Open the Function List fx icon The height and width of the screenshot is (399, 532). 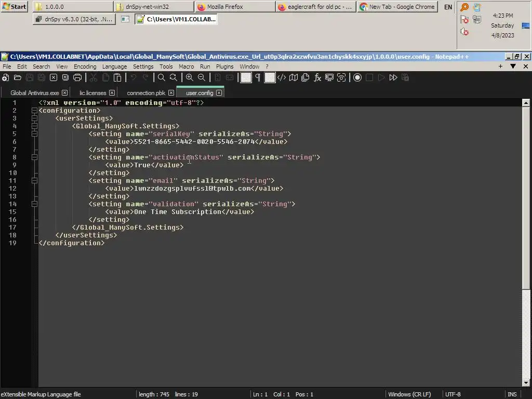(x=317, y=78)
